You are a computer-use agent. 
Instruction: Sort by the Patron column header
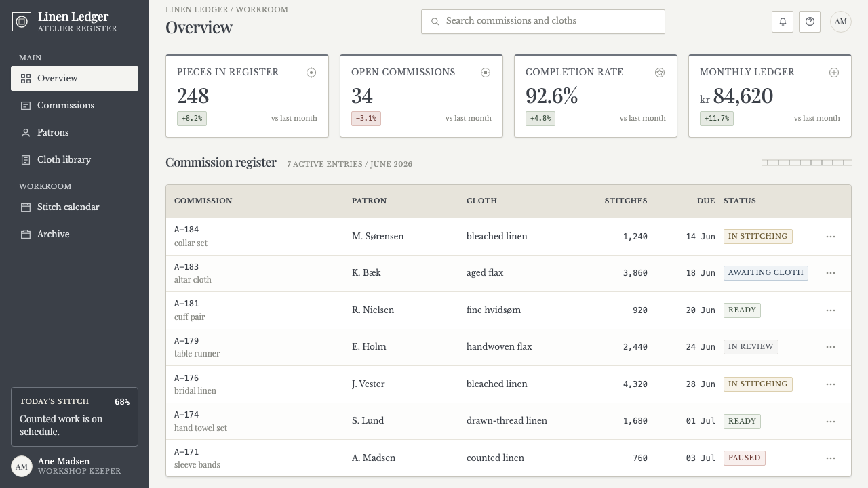pos(369,201)
